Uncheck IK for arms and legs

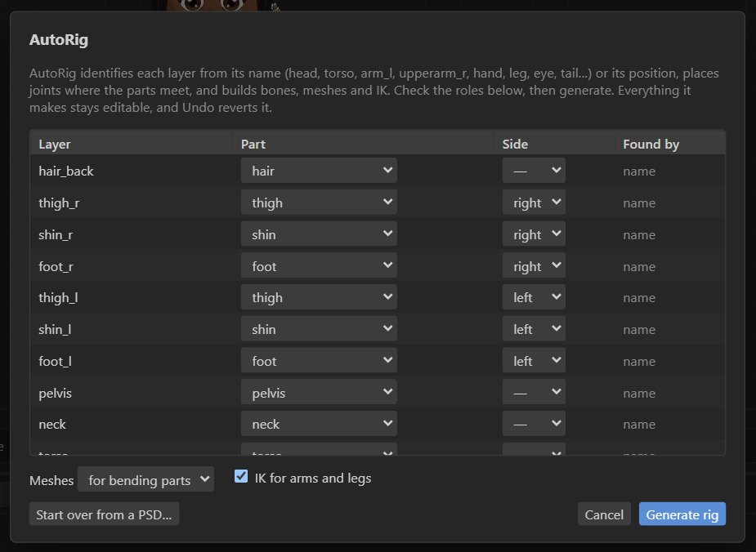(x=241, y=476)
